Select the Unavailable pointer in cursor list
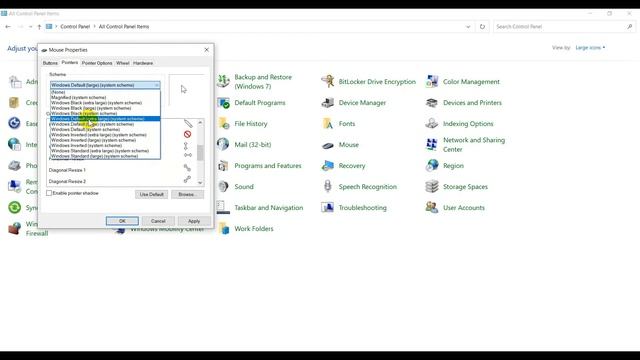The width and height of the screenshot is (640, 360). [x=187, y=134]
